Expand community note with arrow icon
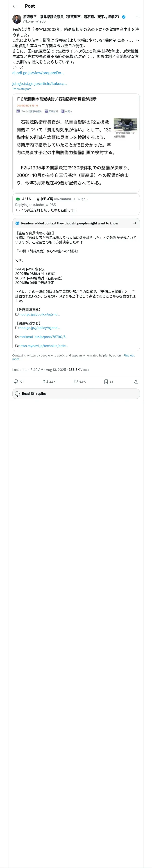Viewport: 152px width, 868px height. tap(134, 223)
